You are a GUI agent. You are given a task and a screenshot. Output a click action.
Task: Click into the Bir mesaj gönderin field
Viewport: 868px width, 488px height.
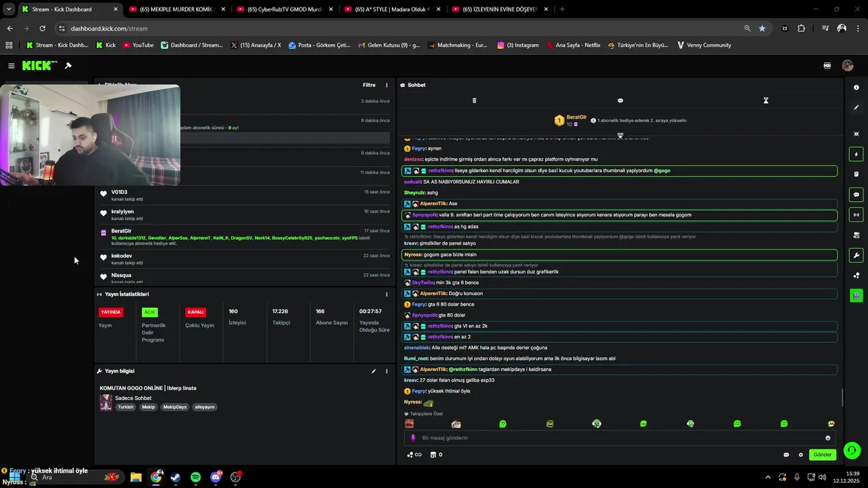(620, 438)
